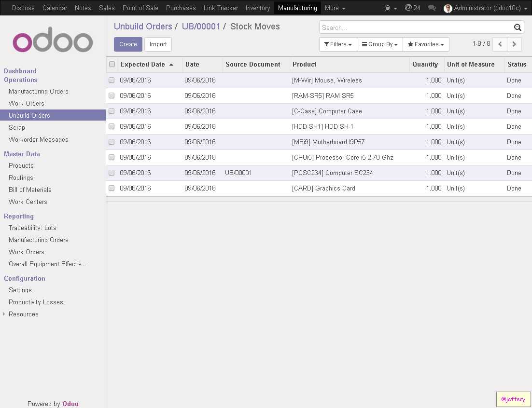
Task: Click the search magnifier icon
Action: (x=517, y=27)
